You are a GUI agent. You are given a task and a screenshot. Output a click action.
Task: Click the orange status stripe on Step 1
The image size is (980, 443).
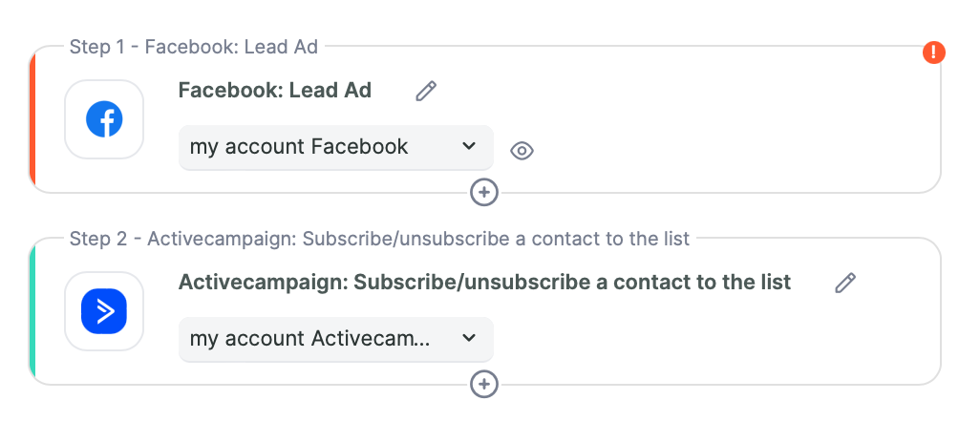(x=32, y=119)
